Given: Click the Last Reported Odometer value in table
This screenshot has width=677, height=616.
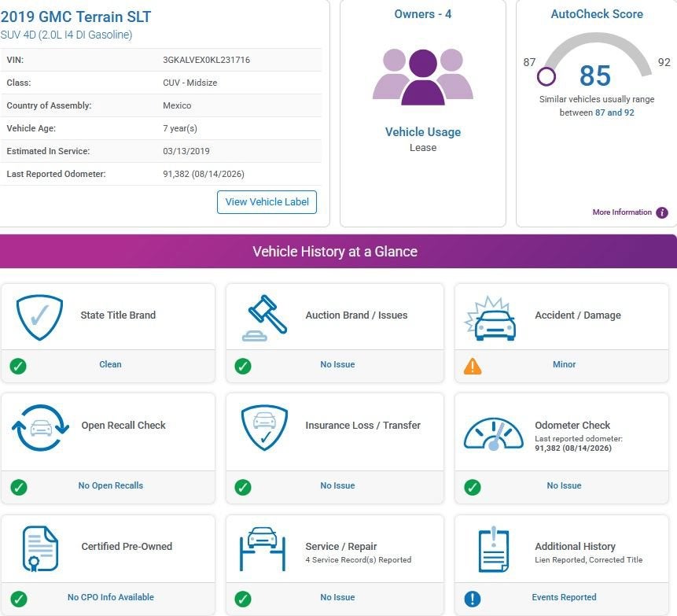Looking at the screenshot, I should pyautogui.click(x=204, y=174).
